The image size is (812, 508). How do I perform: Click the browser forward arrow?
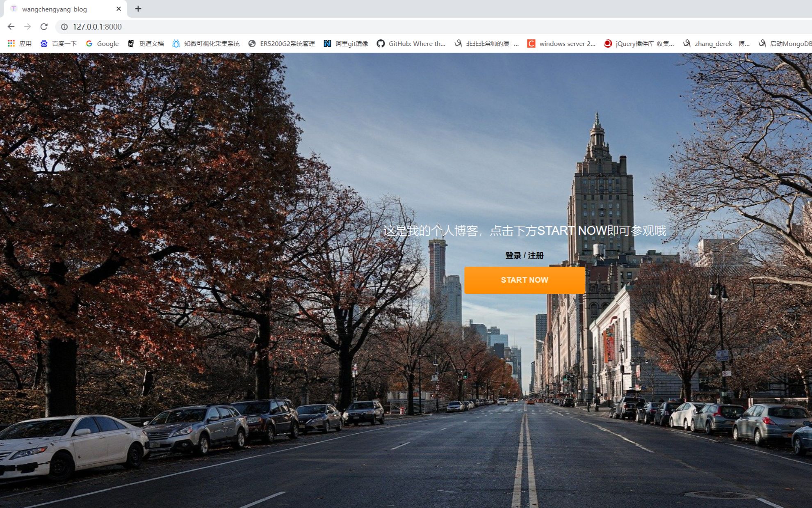27,27
